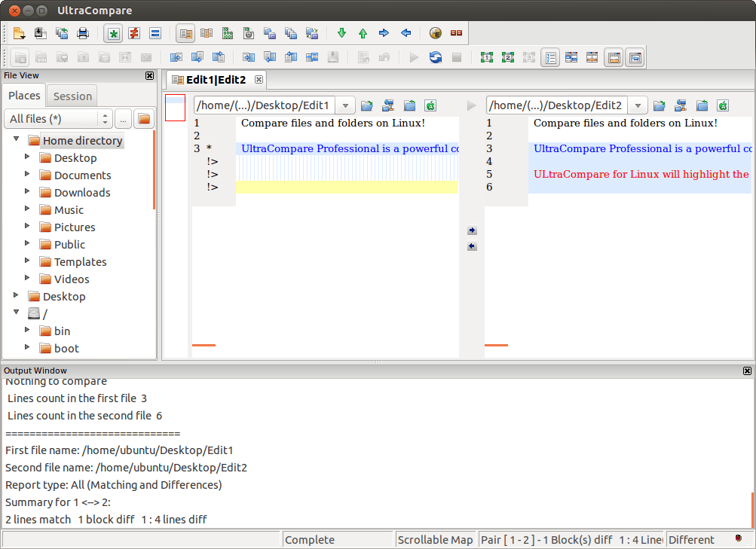The image size is (756, 549).
Task: Click green save icon of Edit2 pane
Action: (x=723, y=105)
